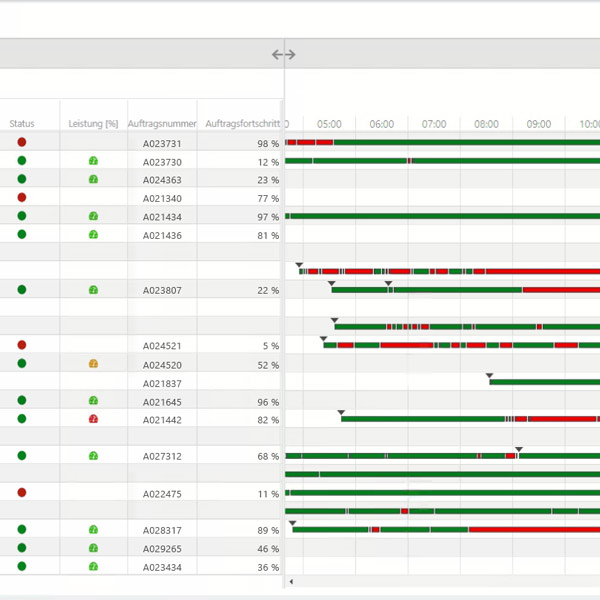This screenshot has height=600, width=600.
Task: Click the red performance gauge for A021442
Action: tap(93, 419)
